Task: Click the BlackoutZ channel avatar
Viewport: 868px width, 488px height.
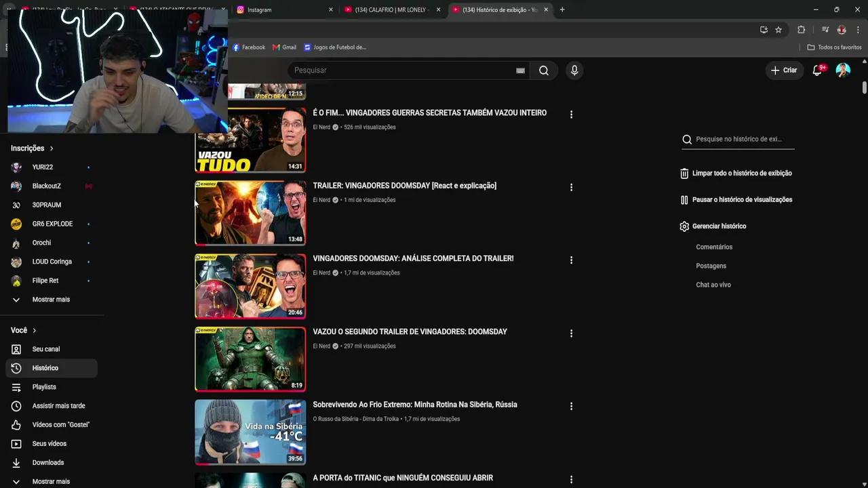Action: tap(16, 186)
